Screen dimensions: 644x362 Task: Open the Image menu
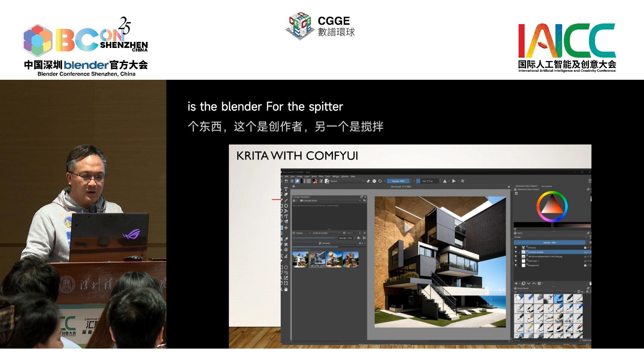[x=300, y=176]
